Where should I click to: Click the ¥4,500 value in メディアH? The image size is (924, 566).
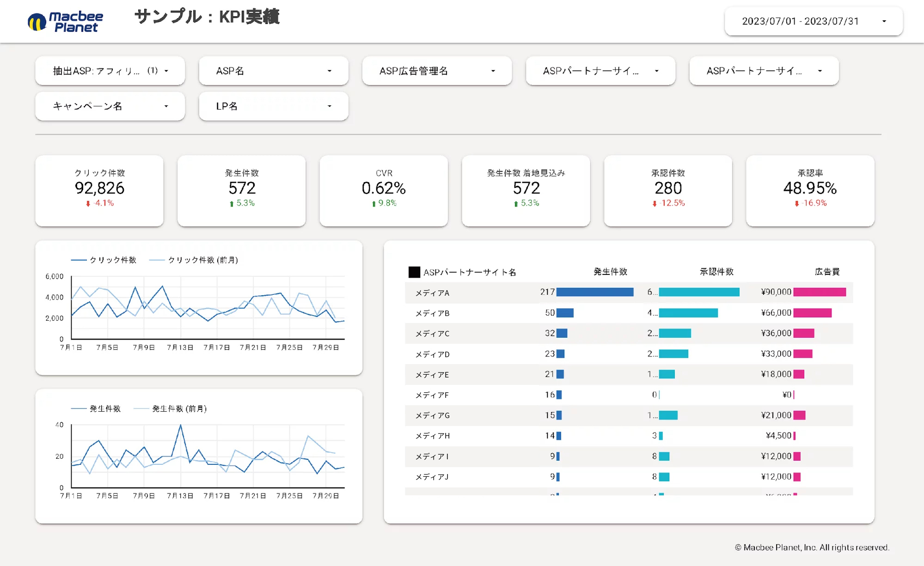pyautogui.click(x=778, y=436)
